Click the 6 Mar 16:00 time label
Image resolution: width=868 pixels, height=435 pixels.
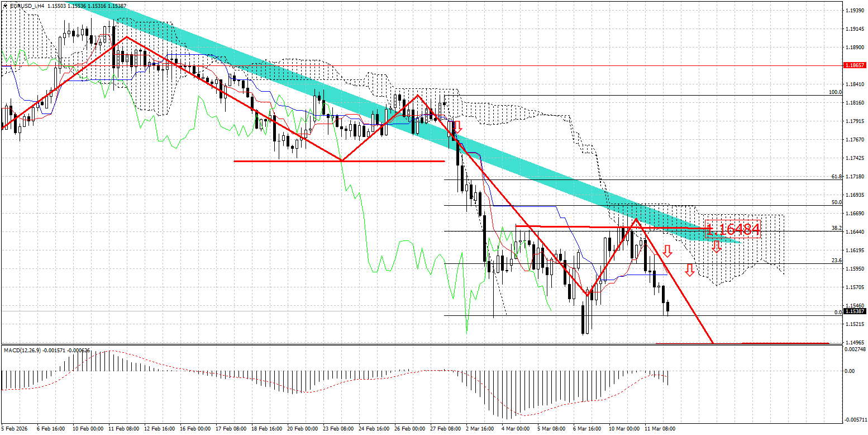tap(587, 429)
